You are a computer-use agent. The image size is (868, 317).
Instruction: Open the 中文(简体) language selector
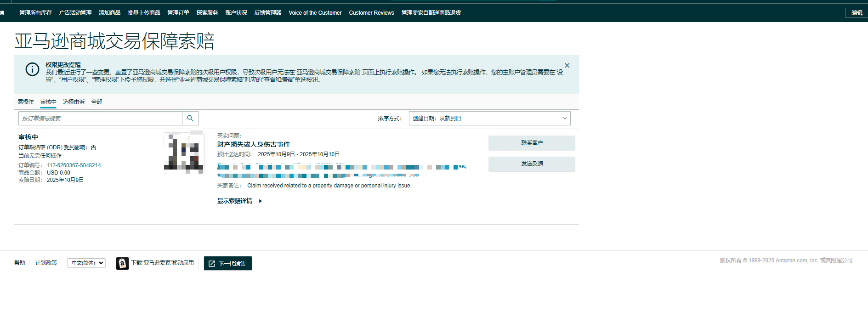[86, 263]
